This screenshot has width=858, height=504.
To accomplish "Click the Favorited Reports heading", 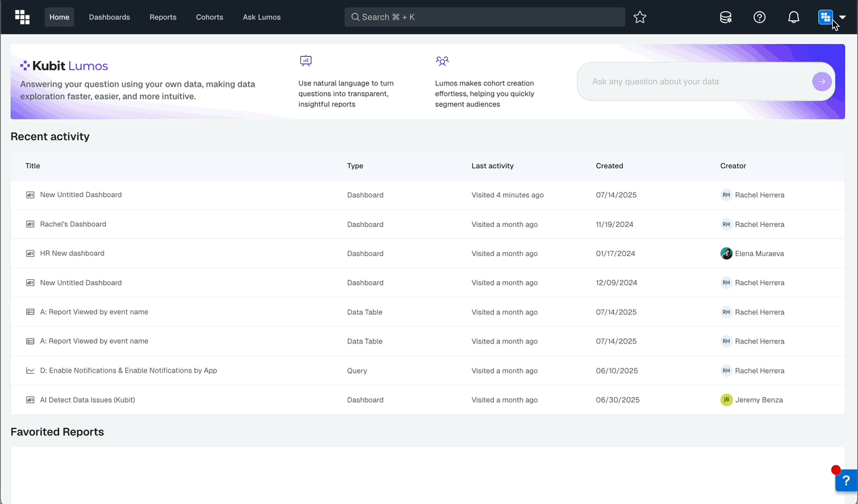I will tap(58, 432).
